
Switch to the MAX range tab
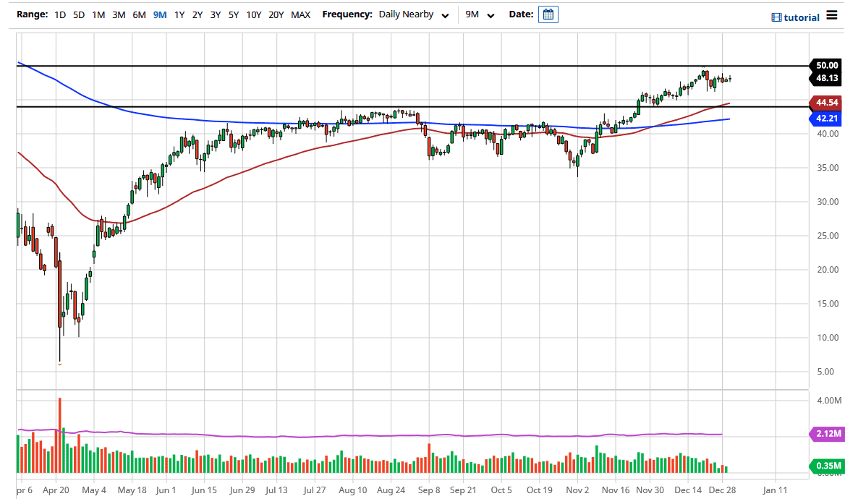tap(300, 14)
